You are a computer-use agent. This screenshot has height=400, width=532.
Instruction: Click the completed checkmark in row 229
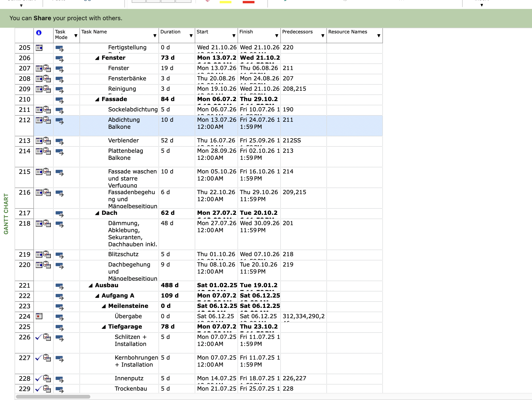pyautogui.click(x=39, y=389)
